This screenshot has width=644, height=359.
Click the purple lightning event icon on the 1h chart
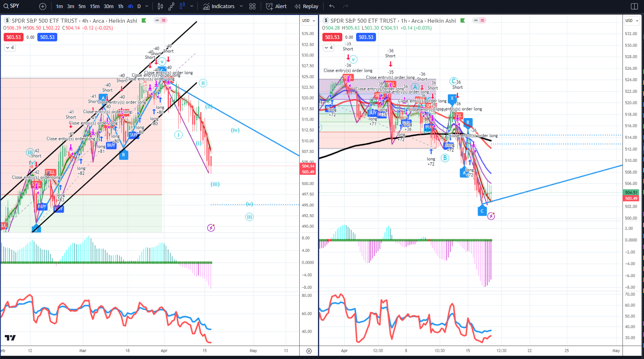point(491,216)
